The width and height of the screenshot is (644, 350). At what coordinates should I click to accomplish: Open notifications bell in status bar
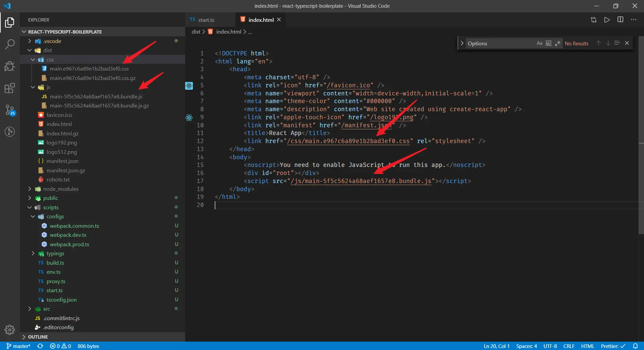click(x=635, y=346)
